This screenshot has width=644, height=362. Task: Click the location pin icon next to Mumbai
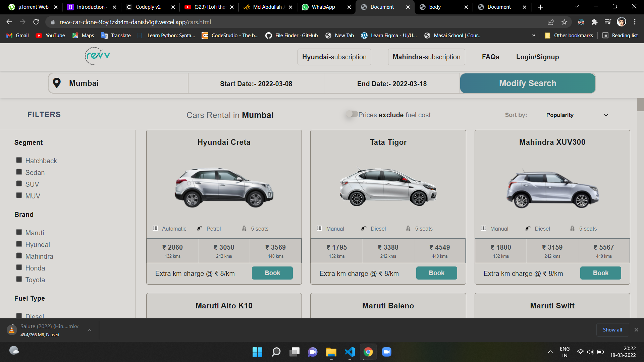pyautogui.click(x=57, y=83)
